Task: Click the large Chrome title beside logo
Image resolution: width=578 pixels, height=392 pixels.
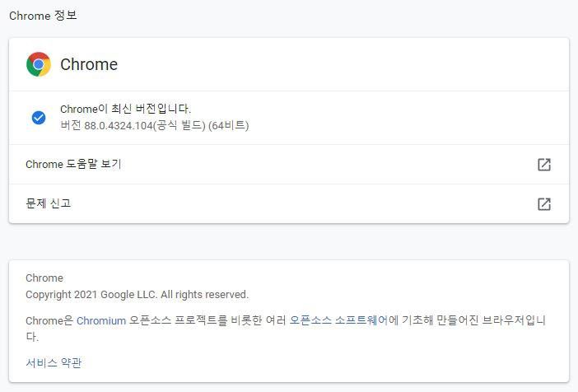Action: [89, 64]
